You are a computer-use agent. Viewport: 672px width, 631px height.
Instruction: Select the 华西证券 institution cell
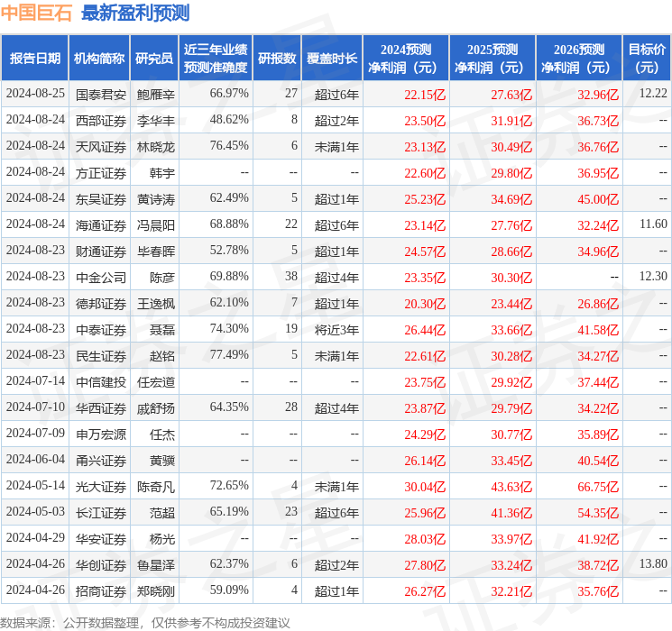point(101,407)
